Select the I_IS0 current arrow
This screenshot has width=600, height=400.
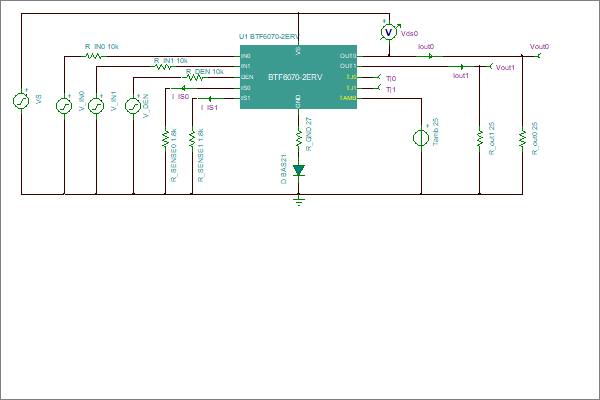click(184, 88)
